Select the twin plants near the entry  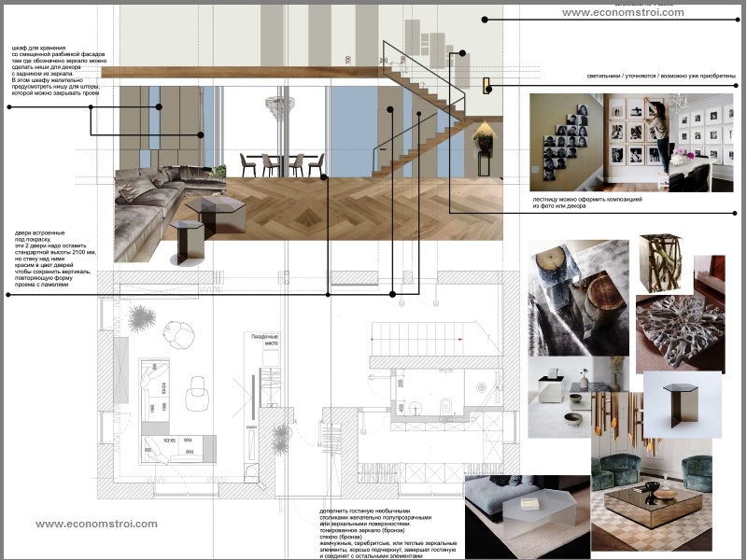coord(281,440)
